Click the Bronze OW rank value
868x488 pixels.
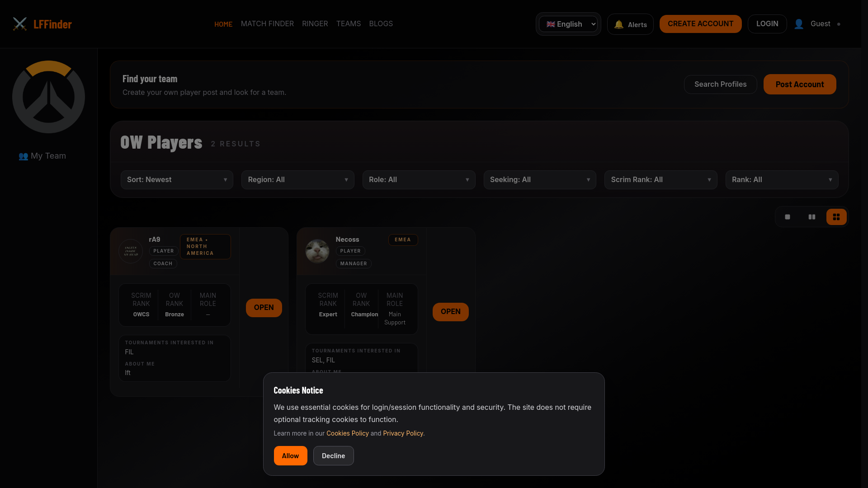[175, 314]
